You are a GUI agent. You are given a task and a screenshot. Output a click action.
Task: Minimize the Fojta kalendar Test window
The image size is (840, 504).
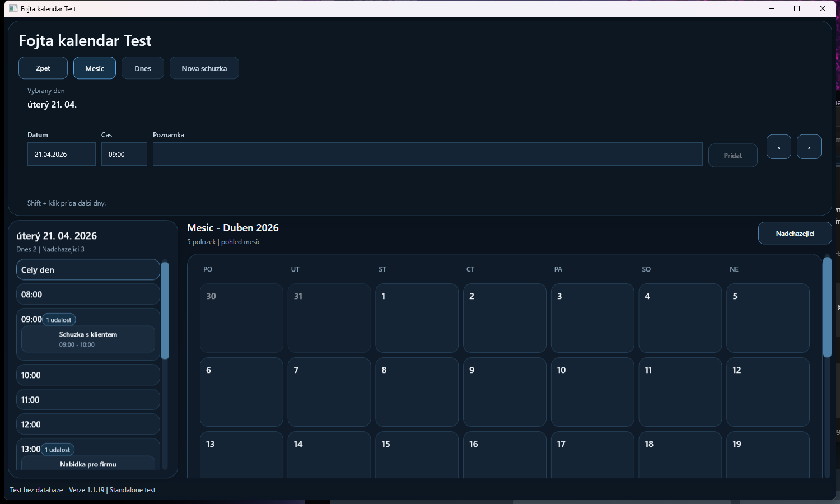(772, 8)
